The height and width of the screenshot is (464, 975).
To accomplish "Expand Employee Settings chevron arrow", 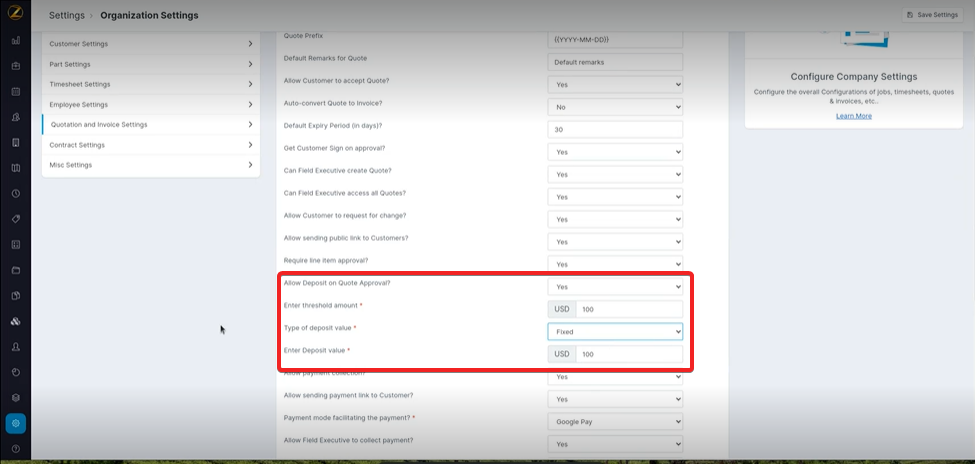I will coord(250,104).
